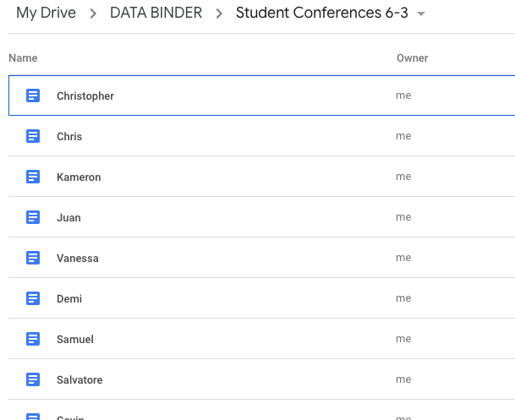Select the Juan file name
Image resolution: width=515 pixels, height=420 pixels.
[68, 218]
